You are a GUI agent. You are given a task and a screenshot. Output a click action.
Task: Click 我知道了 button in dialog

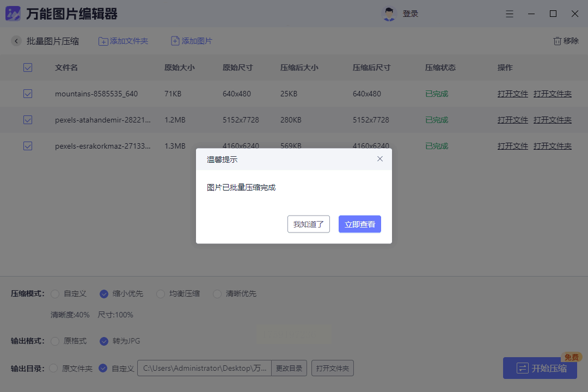click(x=308, y=224)
